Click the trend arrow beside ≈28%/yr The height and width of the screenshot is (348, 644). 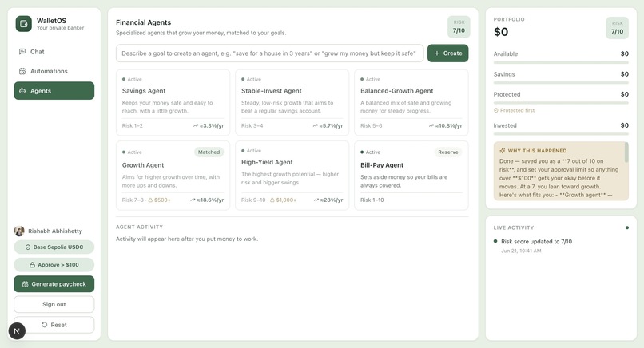316,200
